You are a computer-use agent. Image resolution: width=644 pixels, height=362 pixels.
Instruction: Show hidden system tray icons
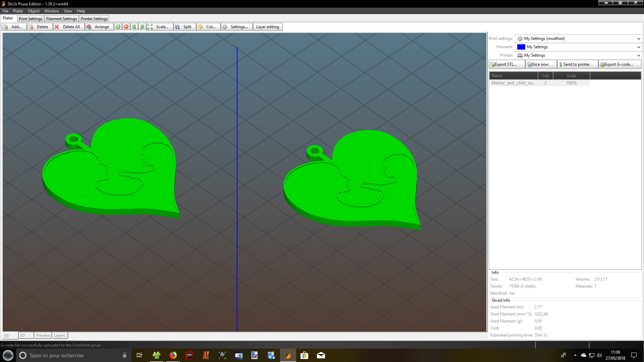[575, 355]
